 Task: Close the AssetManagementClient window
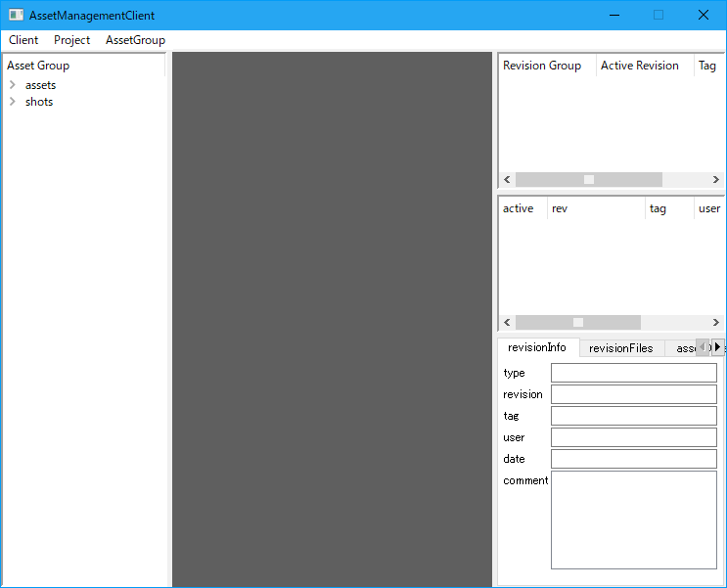click(703, 15)
